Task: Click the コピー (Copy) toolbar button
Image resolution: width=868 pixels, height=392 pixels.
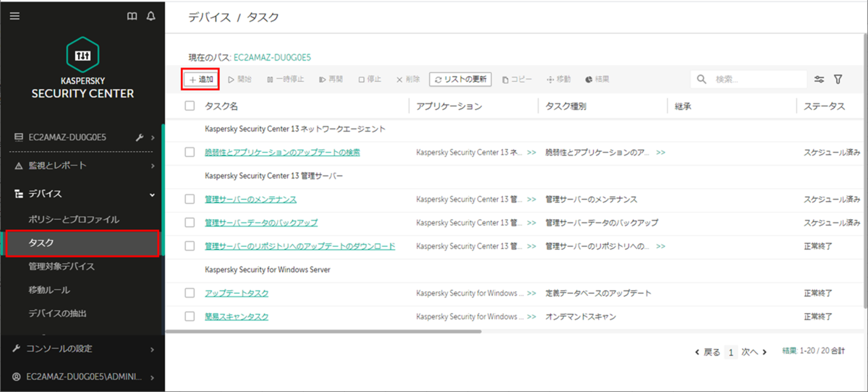Action: click(x=516, y=79)
